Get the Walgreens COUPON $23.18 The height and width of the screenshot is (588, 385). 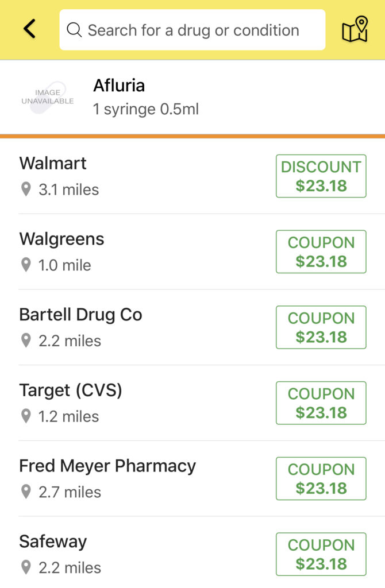[x=321, y=252]
